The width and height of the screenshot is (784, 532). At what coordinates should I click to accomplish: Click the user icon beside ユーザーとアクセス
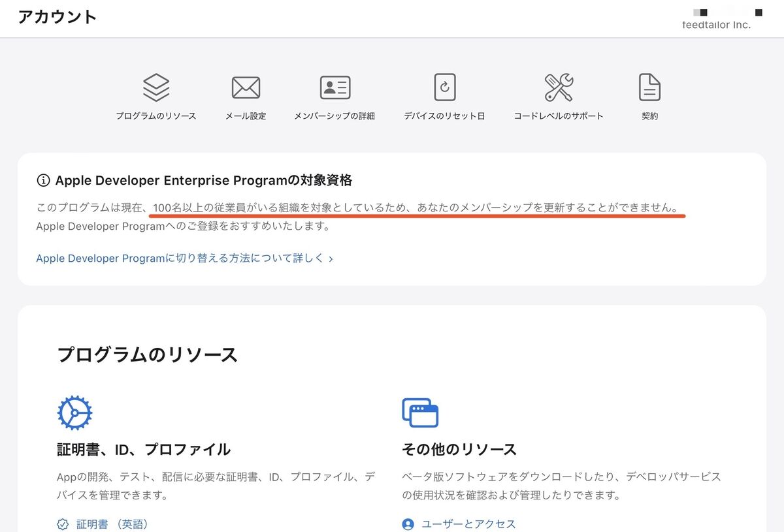tap(408, 524)
